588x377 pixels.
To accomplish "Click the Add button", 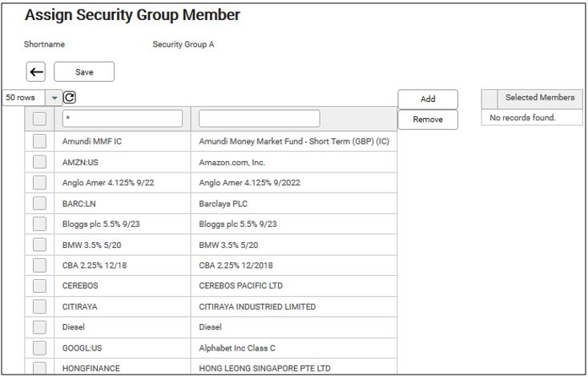I will [428, 99].
